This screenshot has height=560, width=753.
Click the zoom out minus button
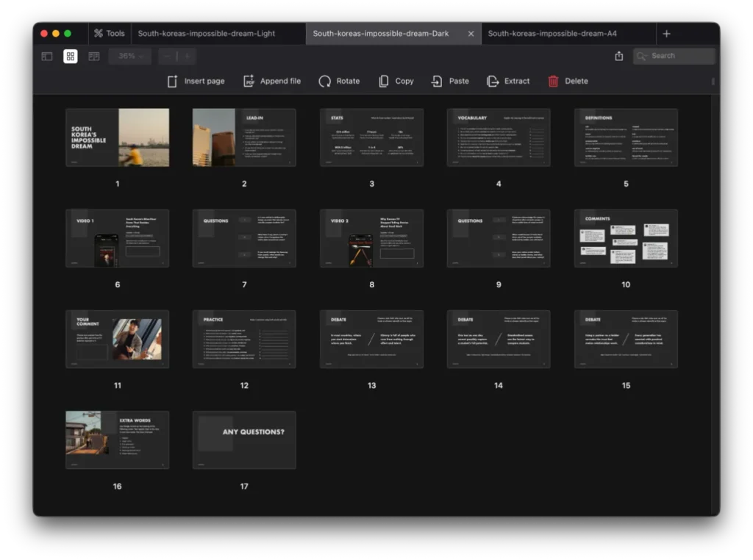point(167,56)
